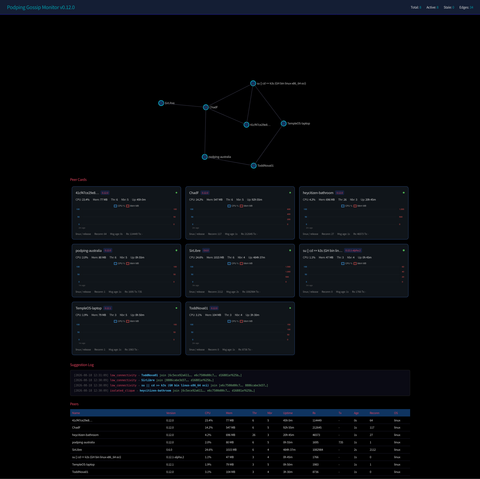Click the Peer Cards section heading
Screen dimensions: 480x479
(78, 180)
